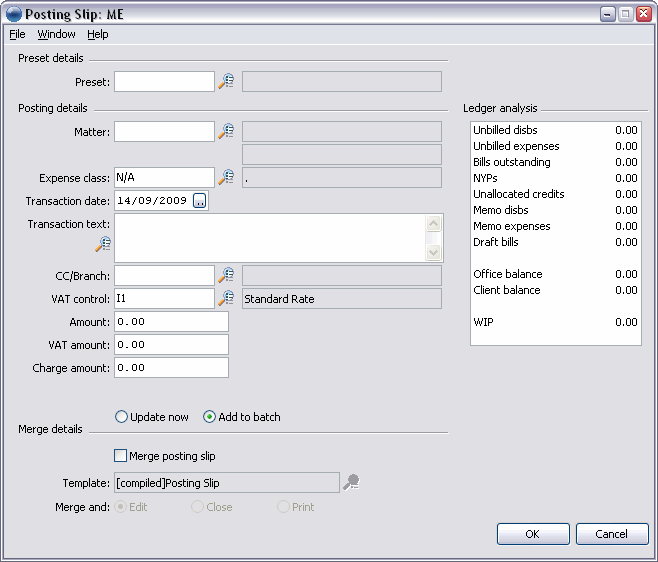Viewport: 658px width, 562px height.
Task: Click the CC/Branch lookup icon
Action: click(x=226, y=275)
